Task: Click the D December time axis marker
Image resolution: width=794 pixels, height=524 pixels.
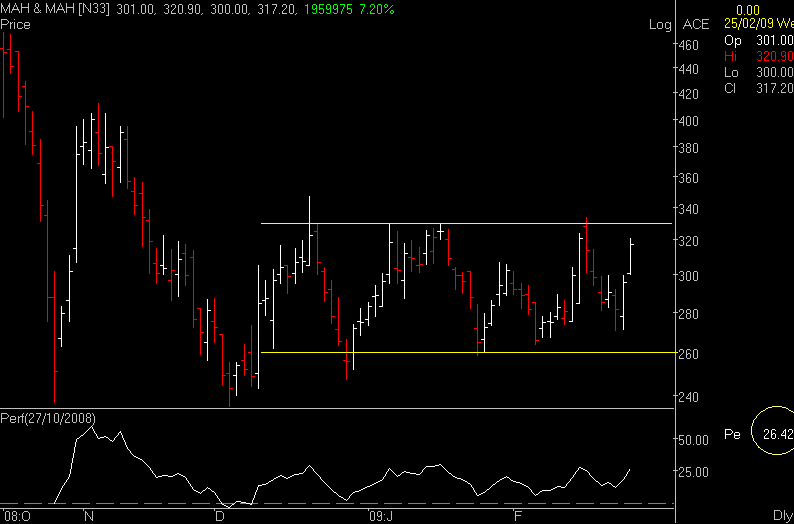Action: coord(219,516)
